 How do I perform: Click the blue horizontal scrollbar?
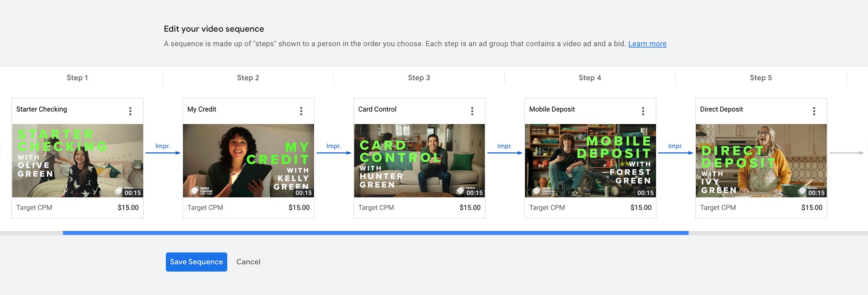pyautogui.click(x=375, y=233)
